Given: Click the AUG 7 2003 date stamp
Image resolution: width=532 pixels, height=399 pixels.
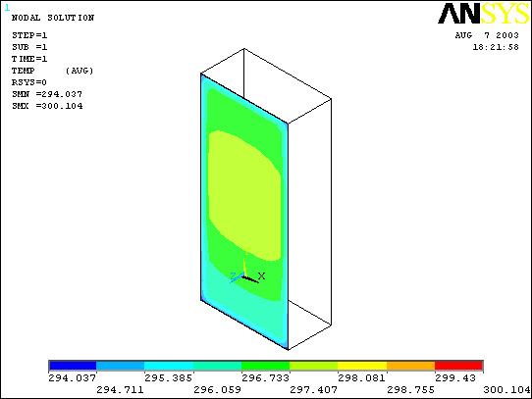Looking at the screenshot, I should 487,35.
